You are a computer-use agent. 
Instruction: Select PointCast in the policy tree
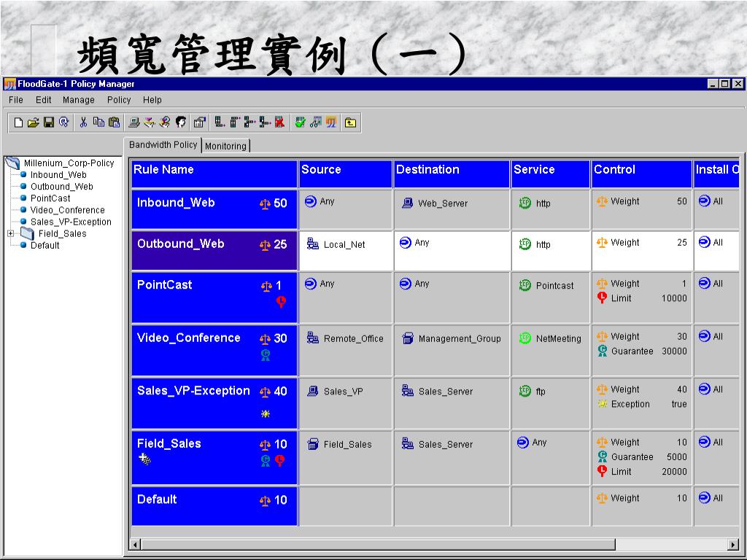(50, 198)
